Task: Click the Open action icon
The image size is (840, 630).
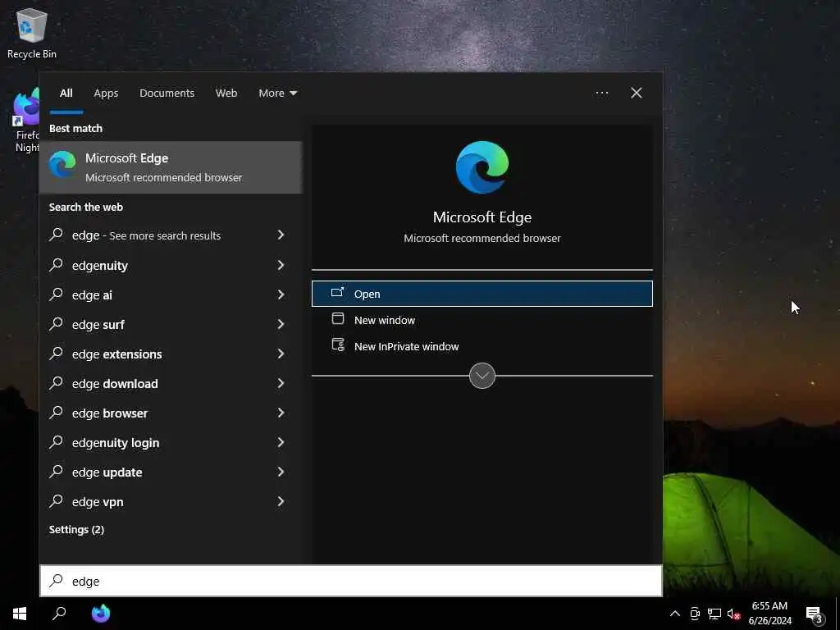Action: 337,293
